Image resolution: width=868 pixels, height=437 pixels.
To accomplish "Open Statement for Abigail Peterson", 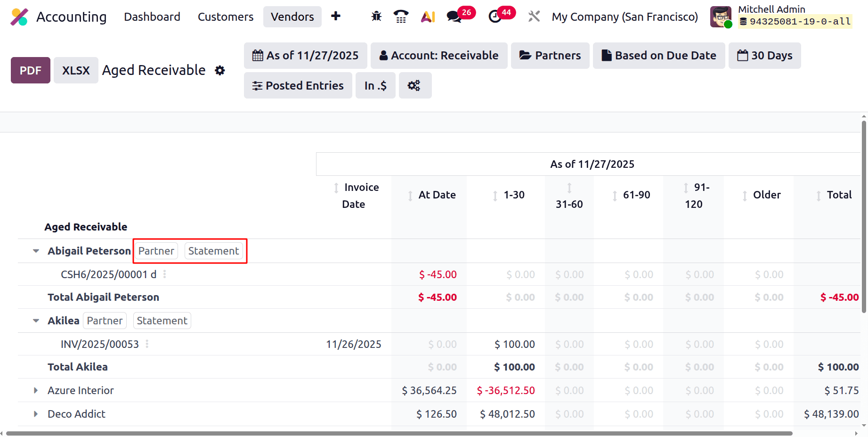I will (213, 251).
